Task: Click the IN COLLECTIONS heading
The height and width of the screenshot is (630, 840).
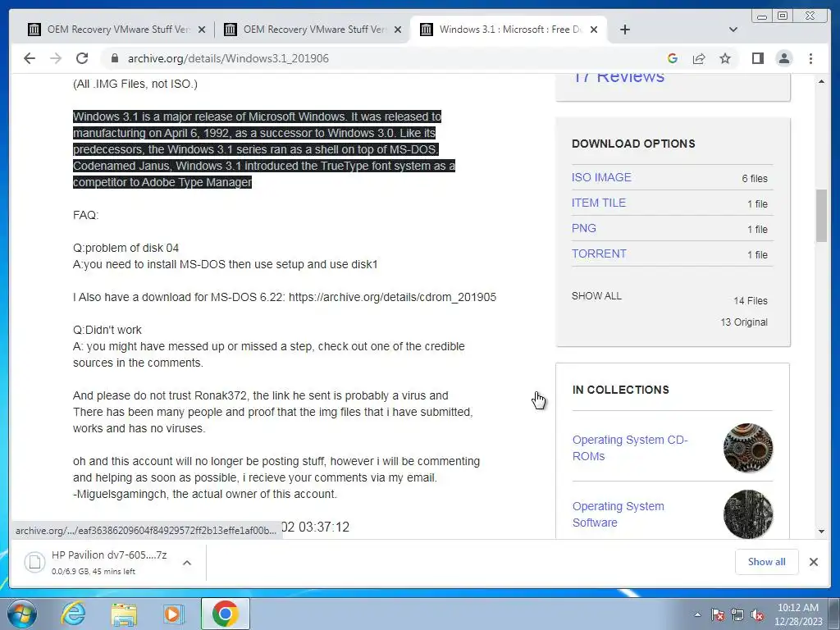Action: (x=620, y=390)
